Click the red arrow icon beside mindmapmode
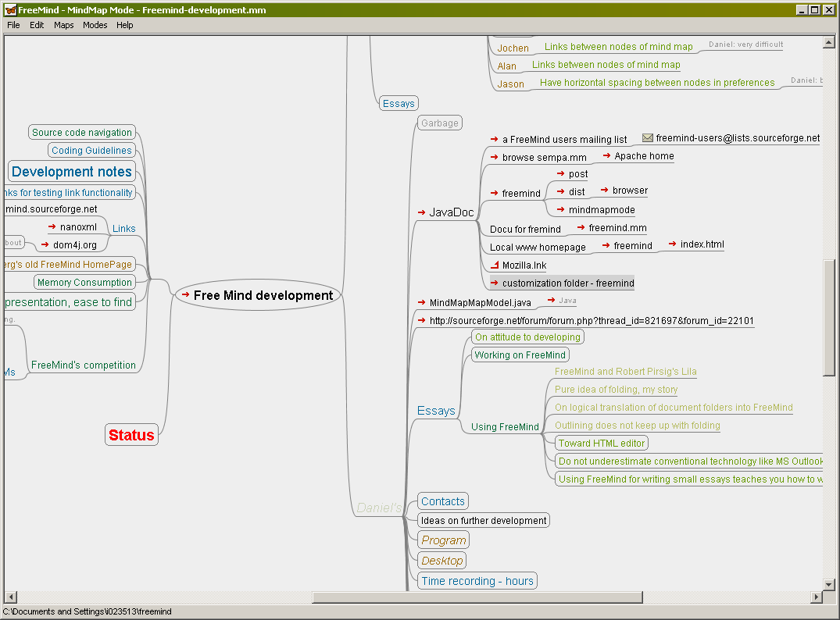The height and width of the screenshot is (620, 840). [560, 209]
